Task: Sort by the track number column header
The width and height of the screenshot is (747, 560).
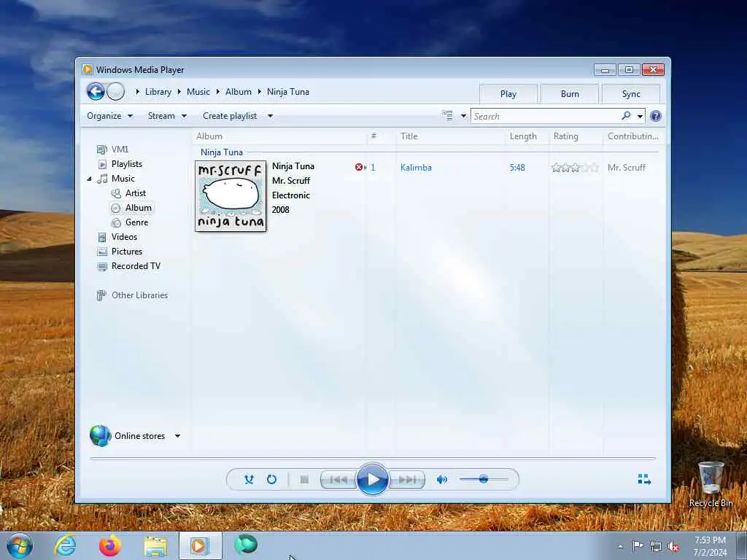Action: [x=381, y=136]
